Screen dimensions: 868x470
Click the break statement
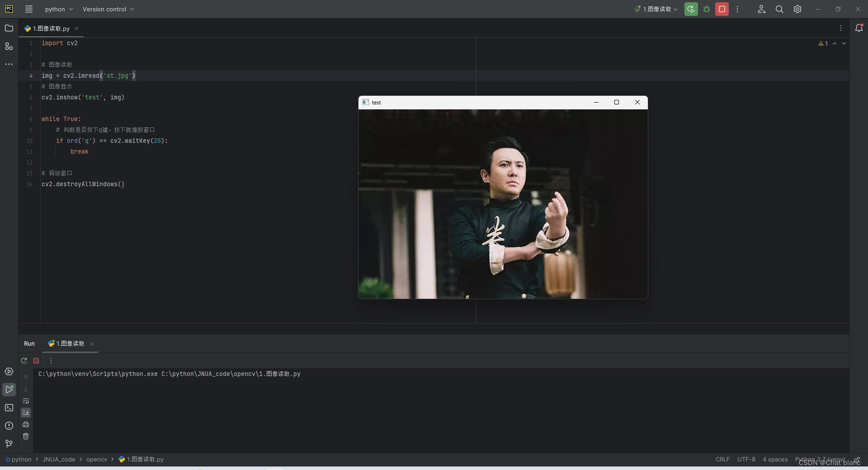click(x=79, y=151)
